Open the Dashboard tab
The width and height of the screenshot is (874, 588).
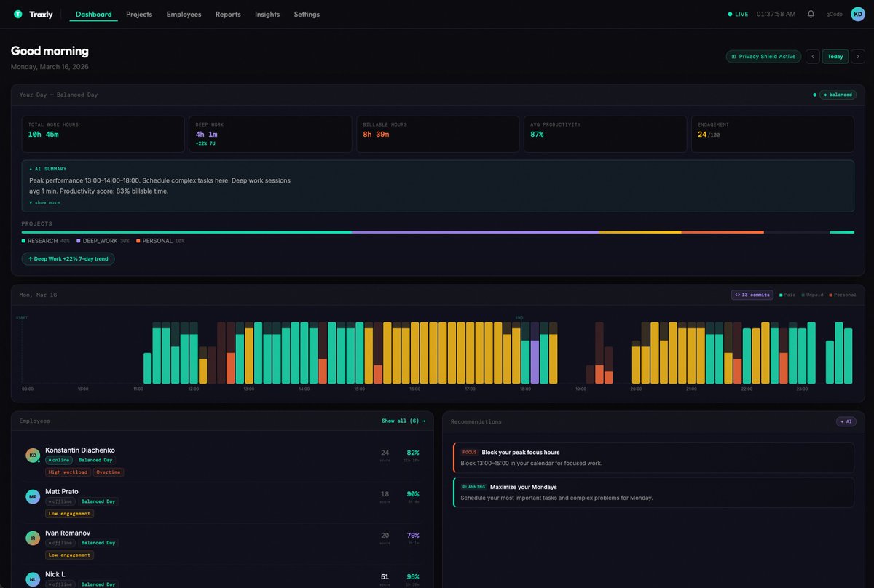click(x=94, y=14)
